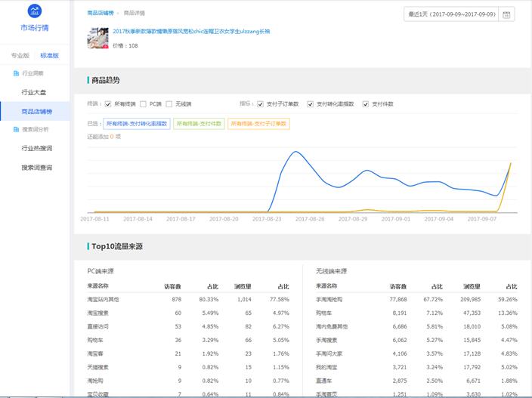Click the 无线端来源 table title
This screenshot has height=398, width=532.
331,271
